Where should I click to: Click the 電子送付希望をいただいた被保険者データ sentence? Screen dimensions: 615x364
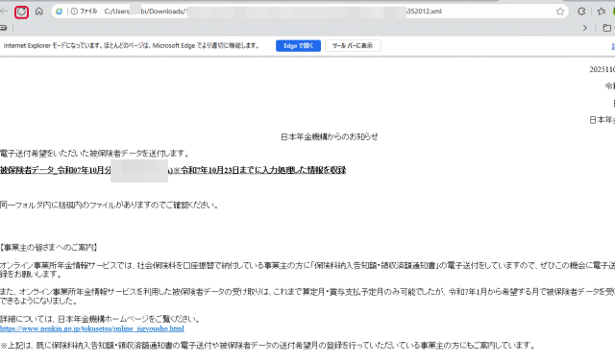pos(95,154)
